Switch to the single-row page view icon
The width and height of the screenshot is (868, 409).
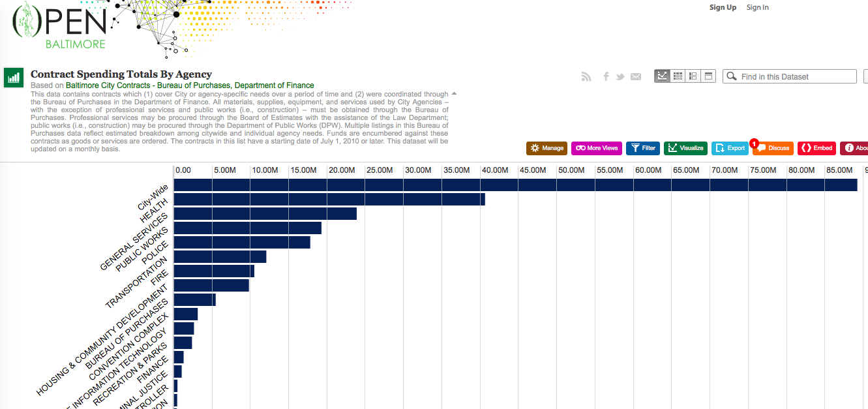point(709,76)
